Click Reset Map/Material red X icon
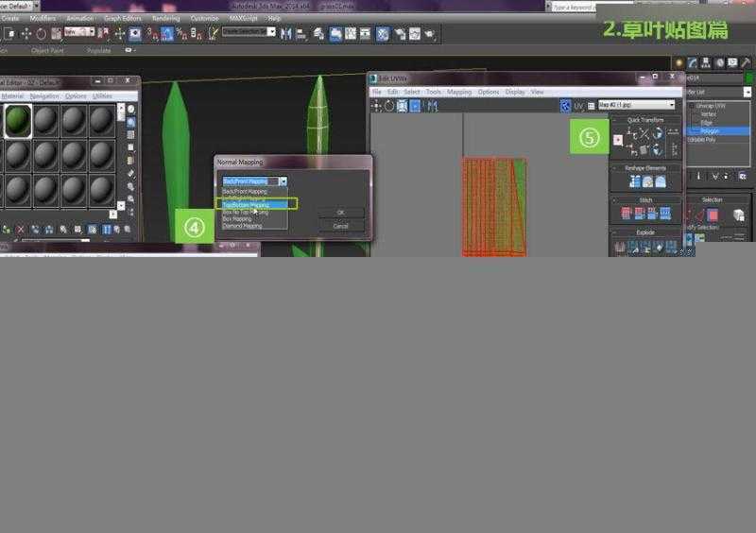756x533 pixels. (x=20, y=230)
